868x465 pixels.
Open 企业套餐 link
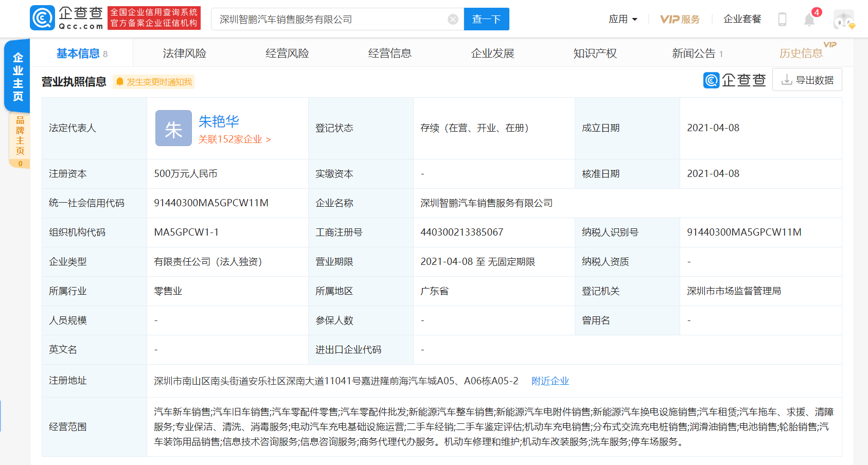742,19
